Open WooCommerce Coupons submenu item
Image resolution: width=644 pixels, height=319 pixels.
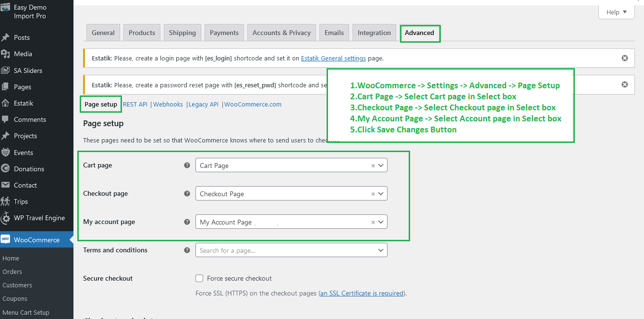point(15,298)
